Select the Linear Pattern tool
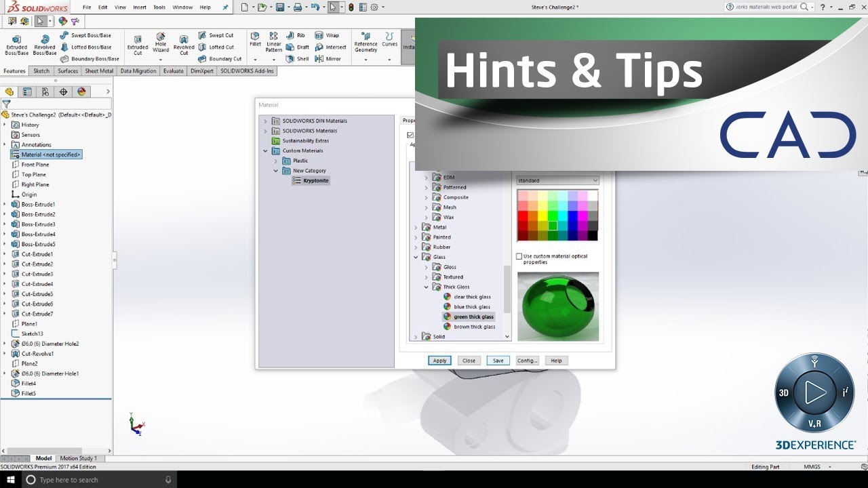This screenshot has height=488, width=868. coord(274,42)
